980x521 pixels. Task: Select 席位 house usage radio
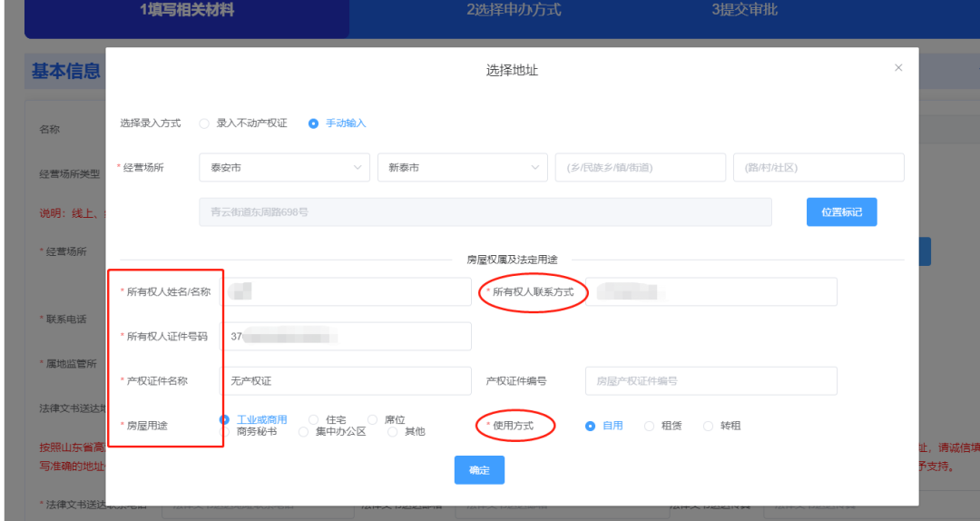(x=373, y=419)
